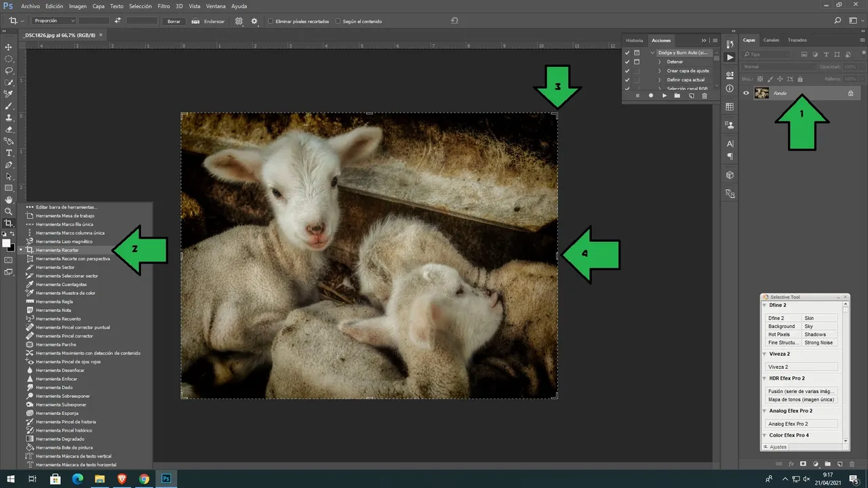Enable 'Según el contenido' checkbox

click(x=338, y=21)
